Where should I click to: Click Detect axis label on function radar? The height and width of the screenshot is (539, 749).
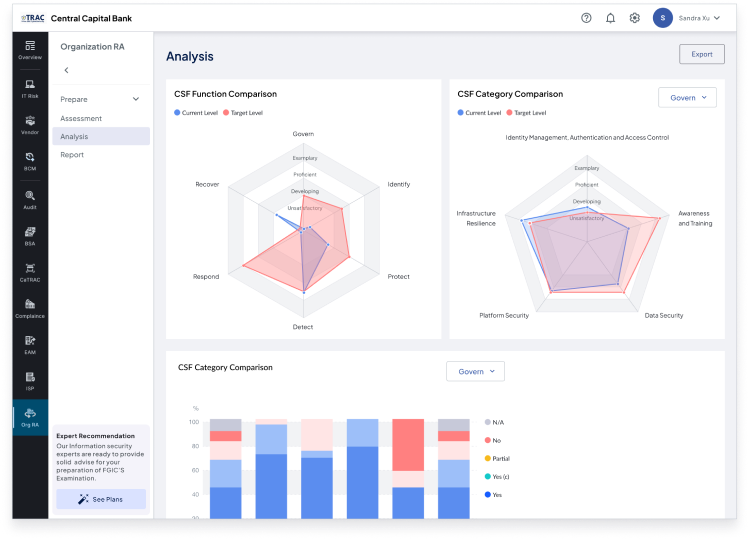coord(303,327)
